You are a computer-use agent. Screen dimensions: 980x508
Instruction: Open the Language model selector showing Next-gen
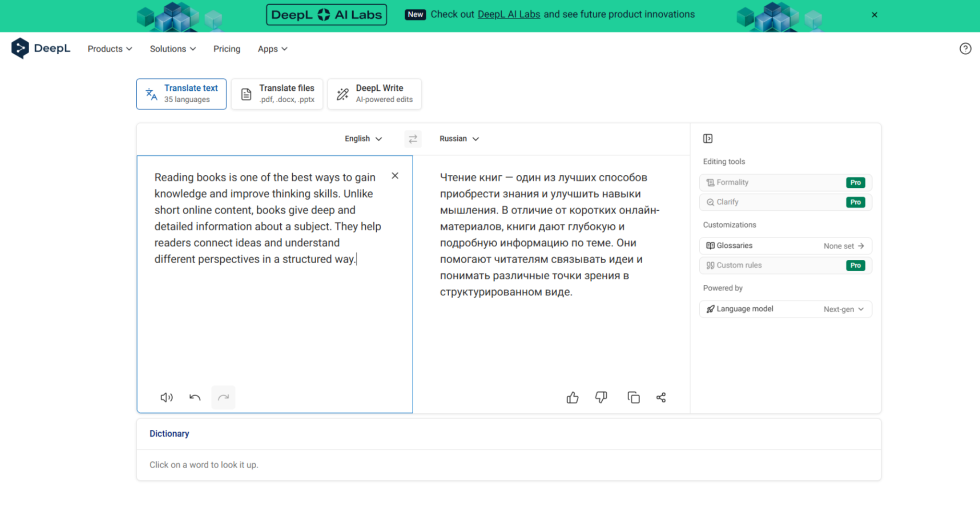tap(786, 309)
